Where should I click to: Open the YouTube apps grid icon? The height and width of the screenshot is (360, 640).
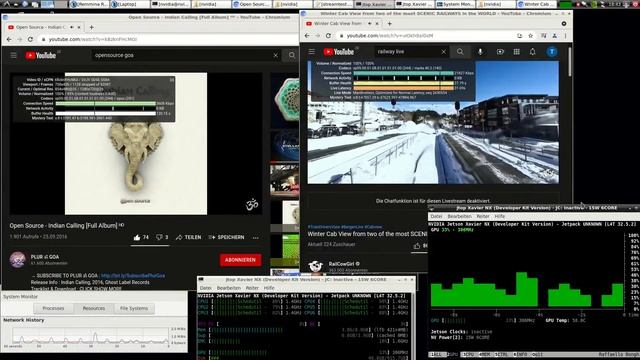(516, 52)
